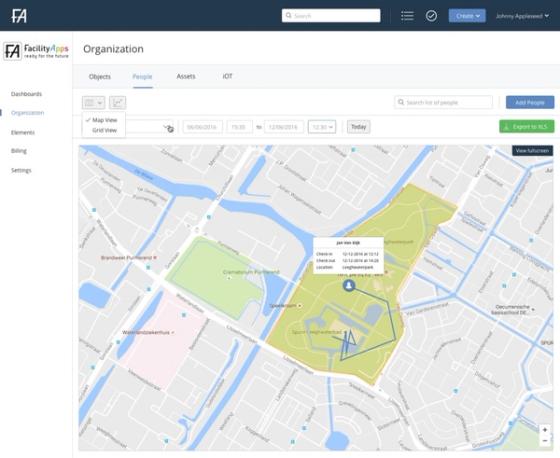Click the FacilityApps logo in sidebar
560x458 pixels.
point(36,51)
